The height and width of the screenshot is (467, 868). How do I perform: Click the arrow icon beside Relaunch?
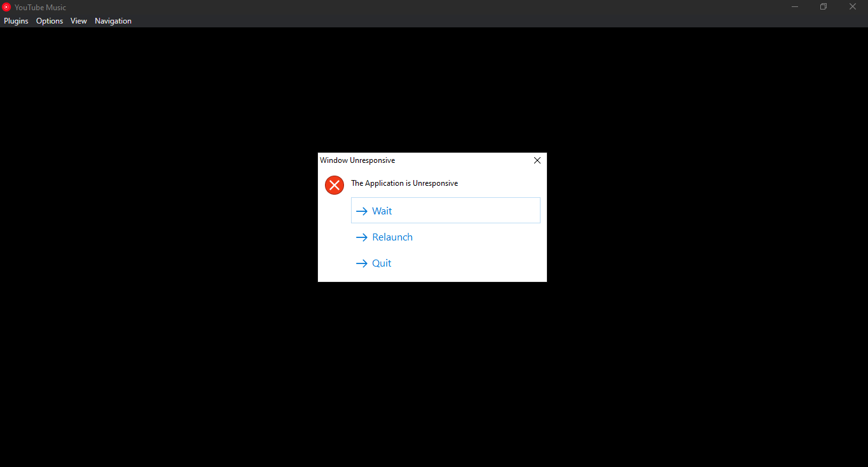tap(362, 237)
